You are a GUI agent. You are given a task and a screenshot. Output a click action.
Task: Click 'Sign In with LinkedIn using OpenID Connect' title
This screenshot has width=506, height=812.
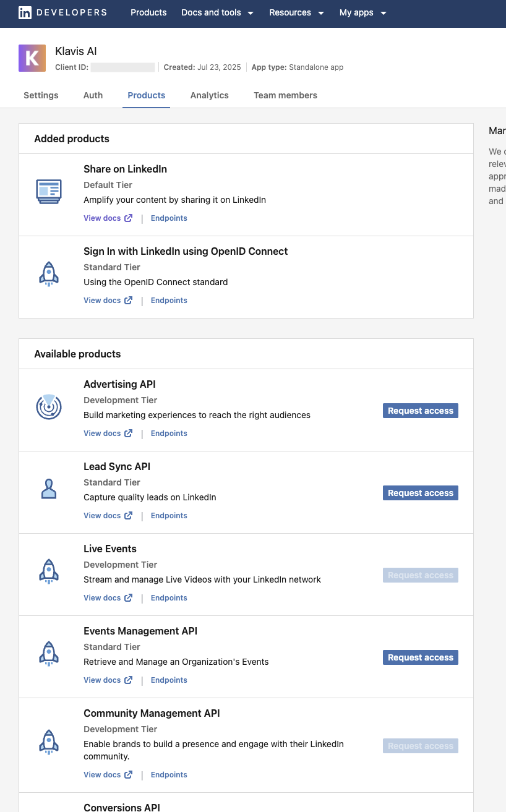[x=186, y=251]
